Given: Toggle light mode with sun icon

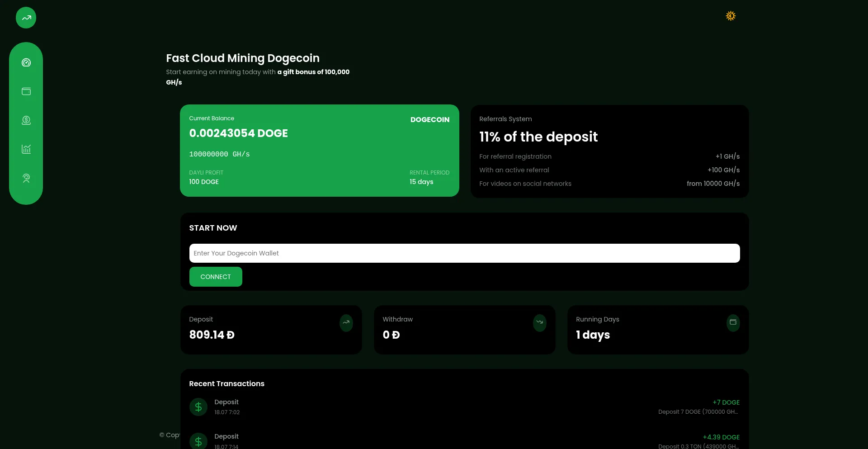Looking at the screenshot, I should coord(731,16).
